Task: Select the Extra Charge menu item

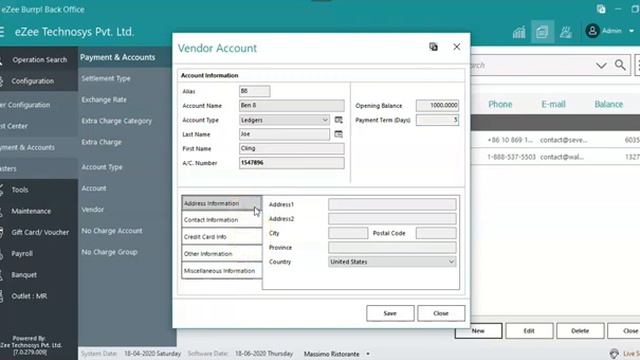Action: click(102, 142)
